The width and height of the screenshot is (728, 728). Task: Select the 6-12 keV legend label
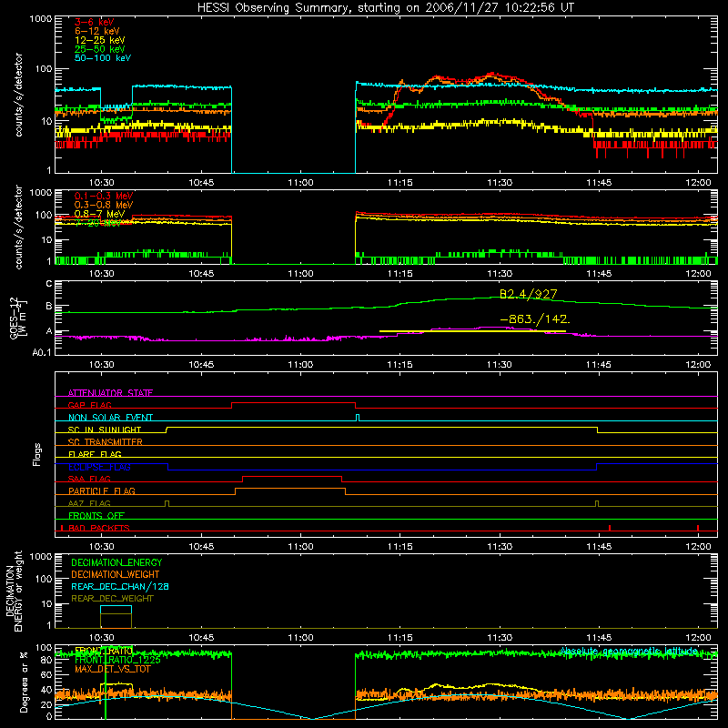pos(97,31)
